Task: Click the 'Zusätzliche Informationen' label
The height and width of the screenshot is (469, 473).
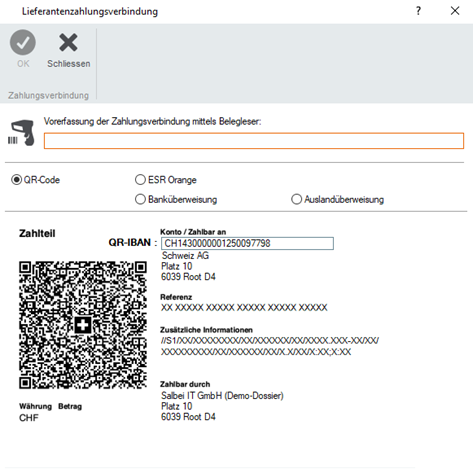Action: click(x=206, y=330)
